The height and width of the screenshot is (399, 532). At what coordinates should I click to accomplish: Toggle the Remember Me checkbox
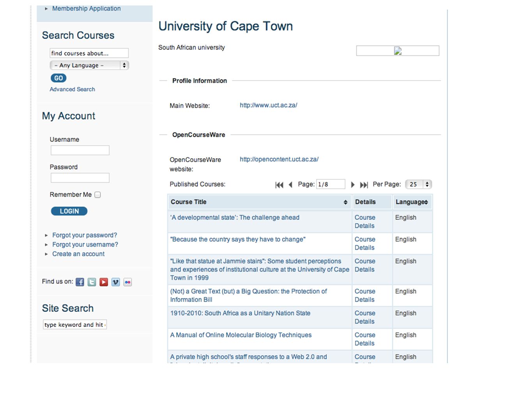pyautogui.click(x=97, y=195)
